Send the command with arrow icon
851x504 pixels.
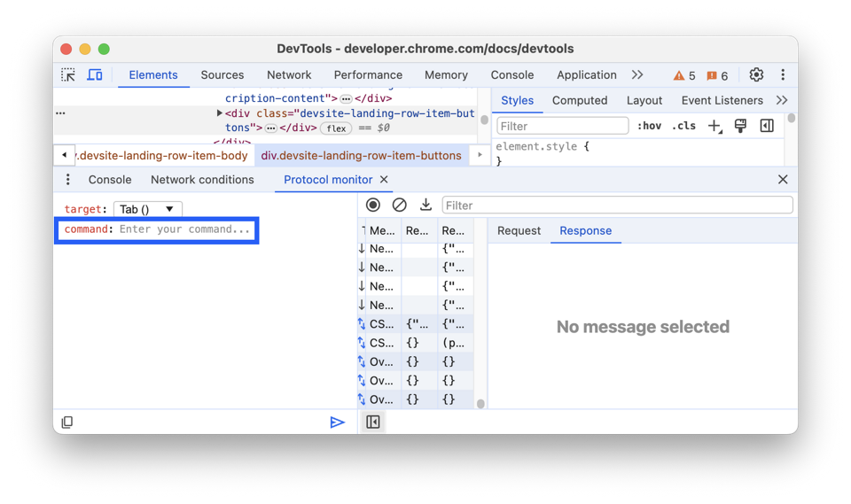click(x=337, y=423)
